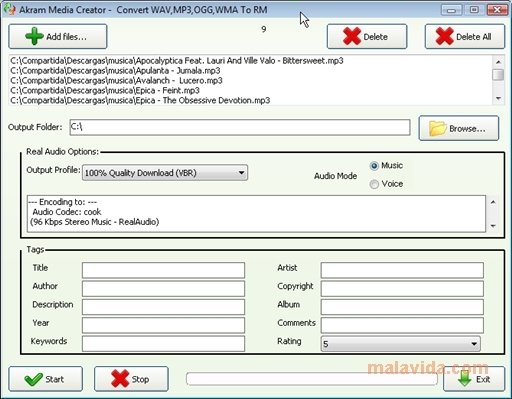Start the conversion with Start button

(46, 379)
